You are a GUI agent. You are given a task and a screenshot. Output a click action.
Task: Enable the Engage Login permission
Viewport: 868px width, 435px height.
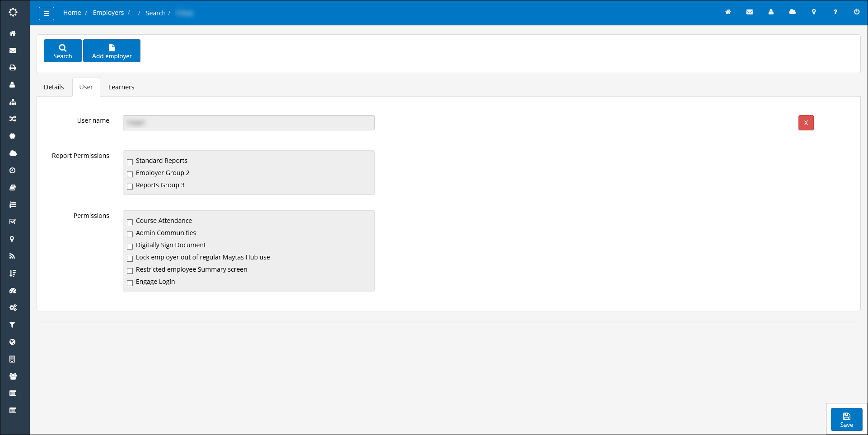[x=130, y=283]
